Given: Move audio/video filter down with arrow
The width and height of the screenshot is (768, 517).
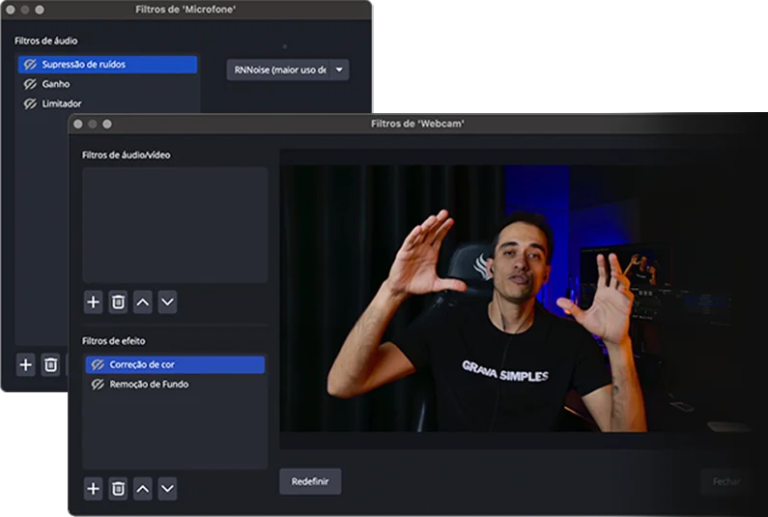Looking at the screenshot, I should tap(167, 301).
